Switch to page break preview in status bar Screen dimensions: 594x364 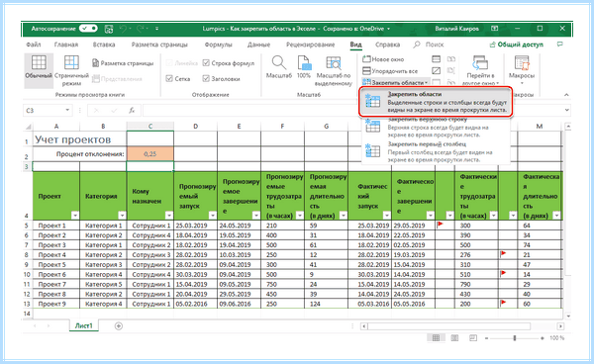tap(473, 338)
